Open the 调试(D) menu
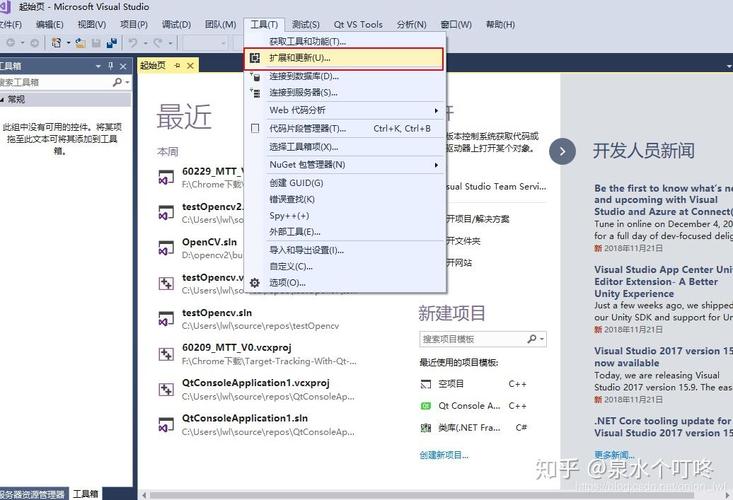733x500 pixels. (x=176, y=24)
